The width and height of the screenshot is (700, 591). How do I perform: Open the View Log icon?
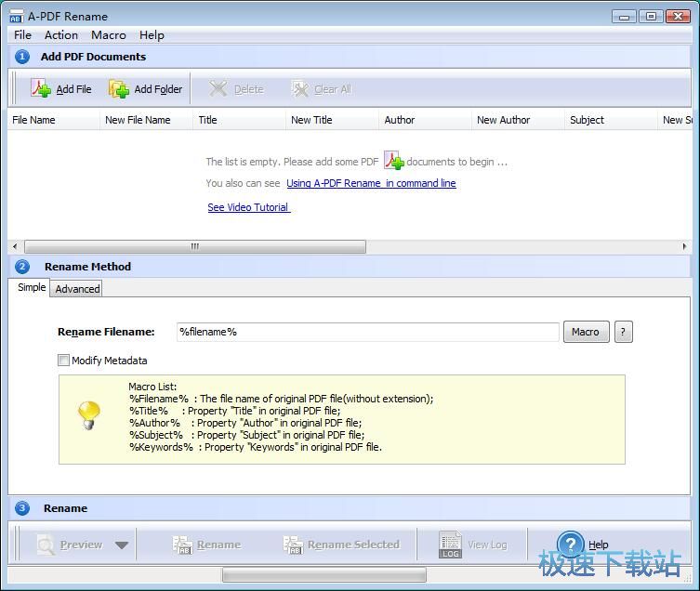pos(450,545)
